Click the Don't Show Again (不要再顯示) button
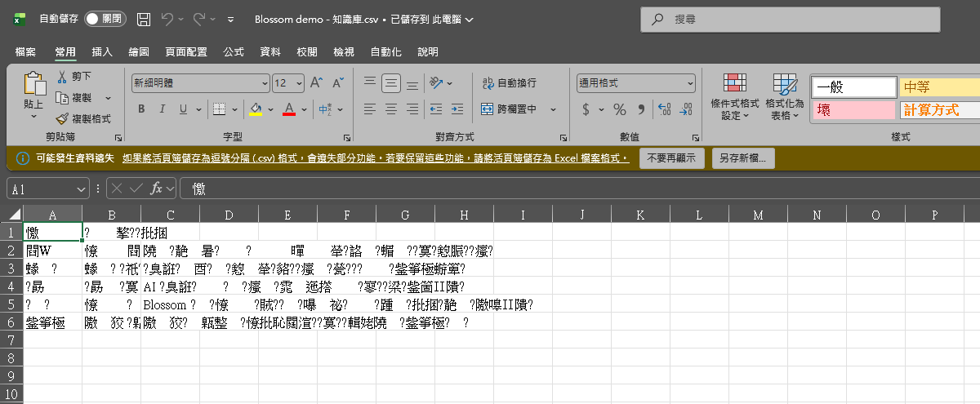The height and width of the screenshot is (404, 980). pyautogui.click(x=671, y=158)
